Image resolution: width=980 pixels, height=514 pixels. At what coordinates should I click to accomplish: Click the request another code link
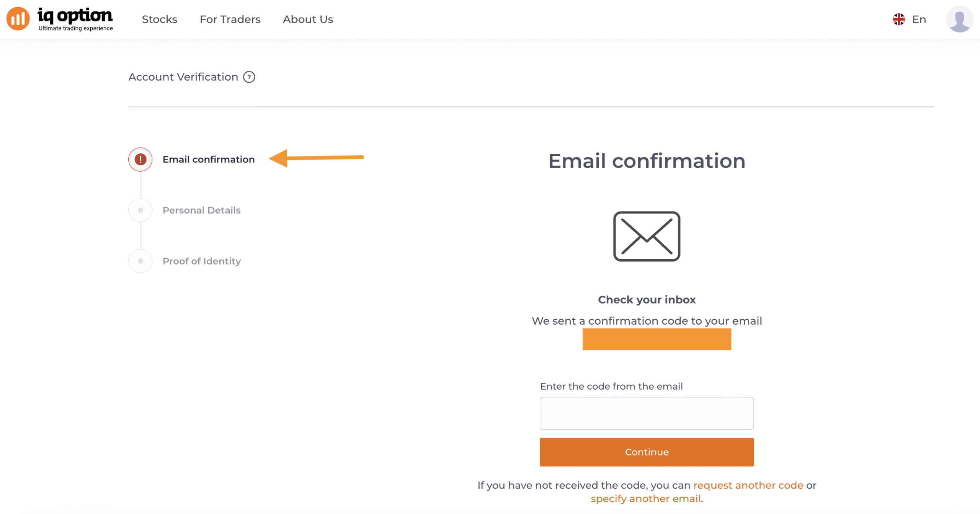[748, 485]
